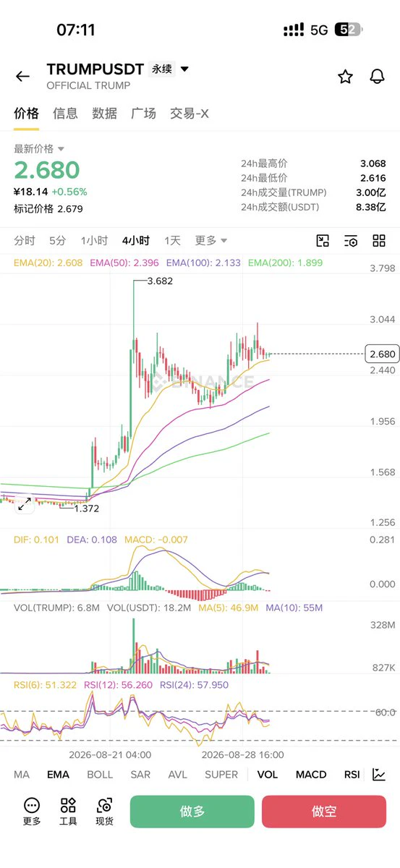Viewport: 400px width, 868px height.
Task: Tap the EMA(100): 2.133 legend
Action: tap(204, 263)
